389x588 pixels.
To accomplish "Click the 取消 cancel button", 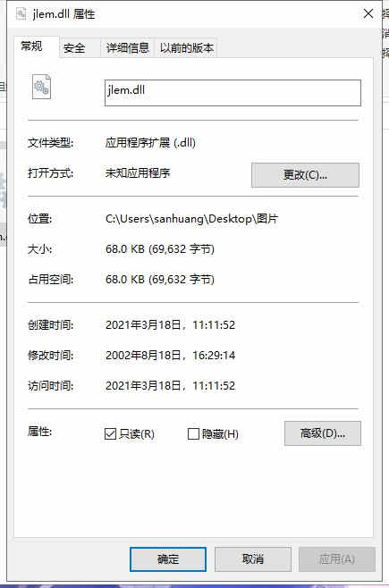I will pyautogui.click(x=253, y=559).
